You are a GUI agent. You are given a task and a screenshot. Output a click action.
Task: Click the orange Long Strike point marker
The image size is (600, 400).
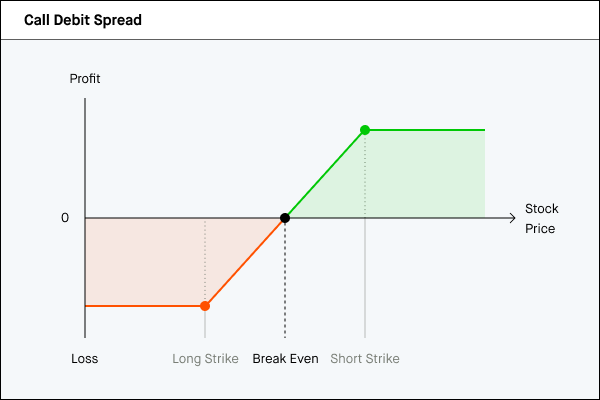205,306
